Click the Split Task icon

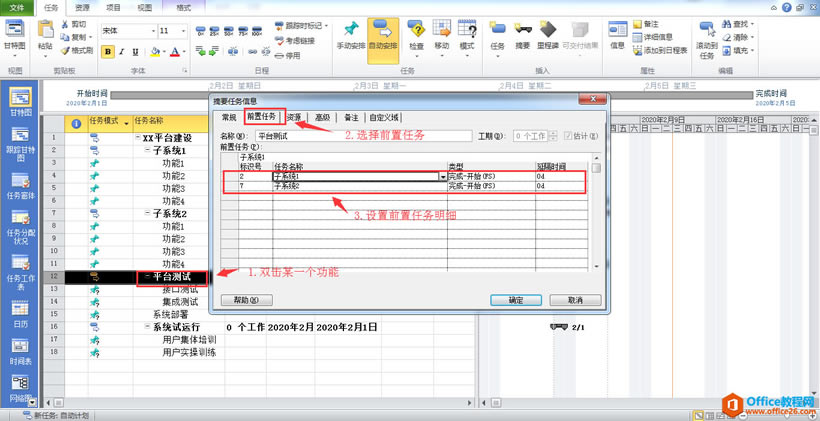(233, 51)
